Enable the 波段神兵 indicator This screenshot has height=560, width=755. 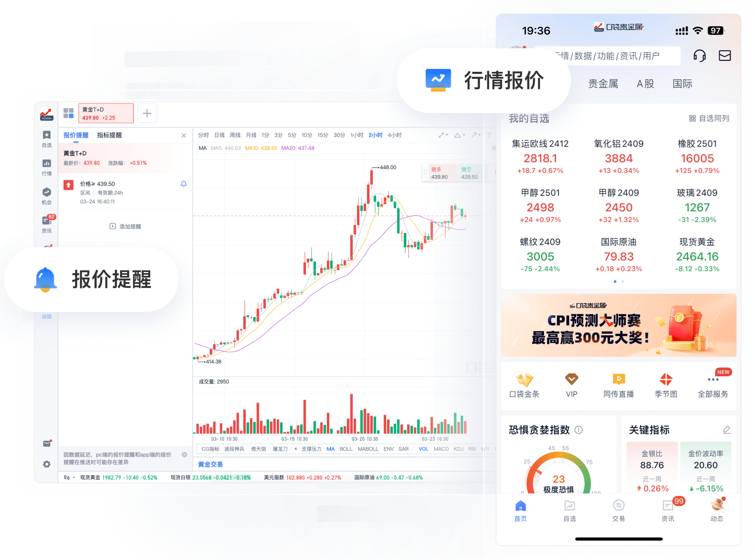234,449
